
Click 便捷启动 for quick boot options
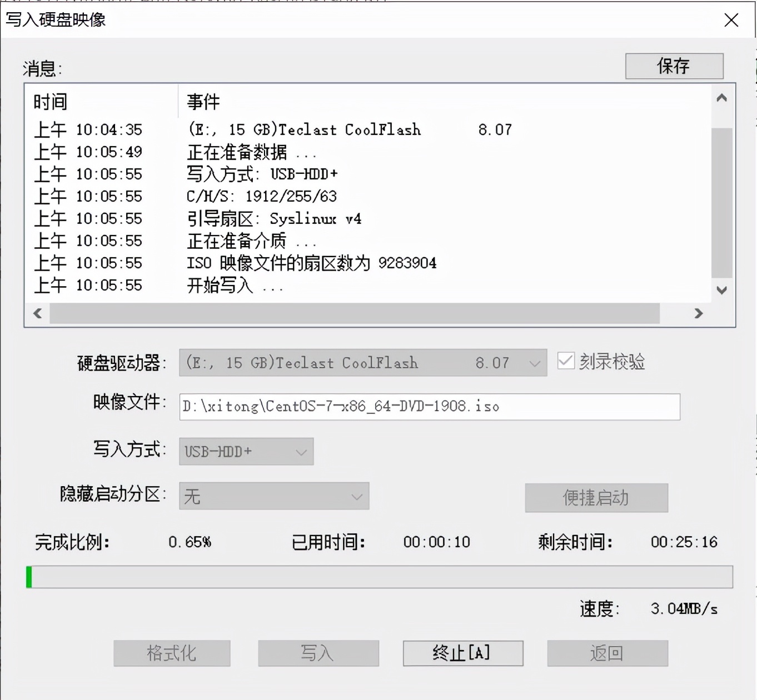(596, 498)
